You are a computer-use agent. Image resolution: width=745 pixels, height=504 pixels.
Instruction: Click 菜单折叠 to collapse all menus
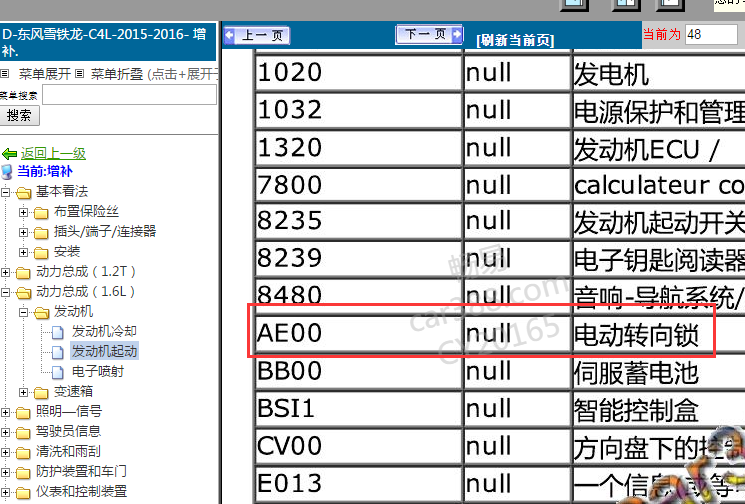pos(117,74)
